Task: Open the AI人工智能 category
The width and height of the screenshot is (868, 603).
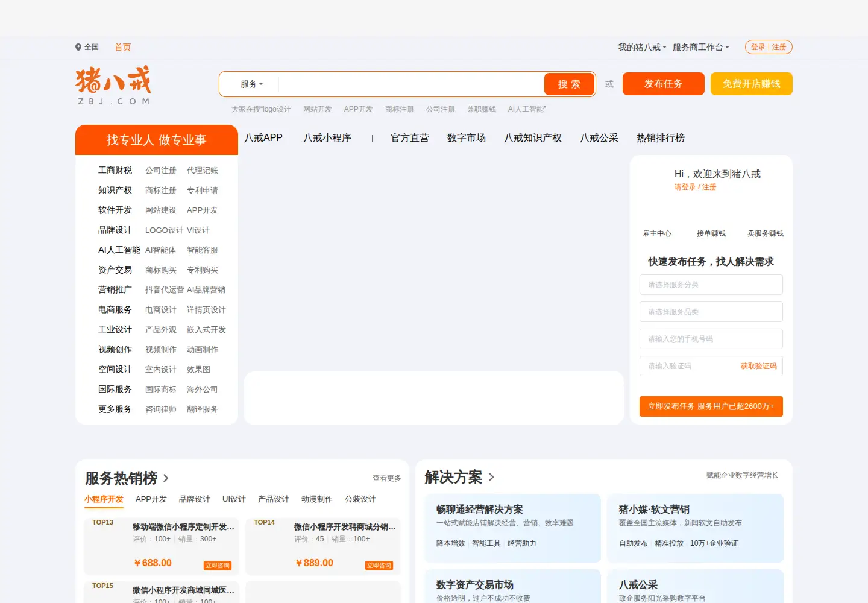Action: pyautogui.click(x=119, y=250)
